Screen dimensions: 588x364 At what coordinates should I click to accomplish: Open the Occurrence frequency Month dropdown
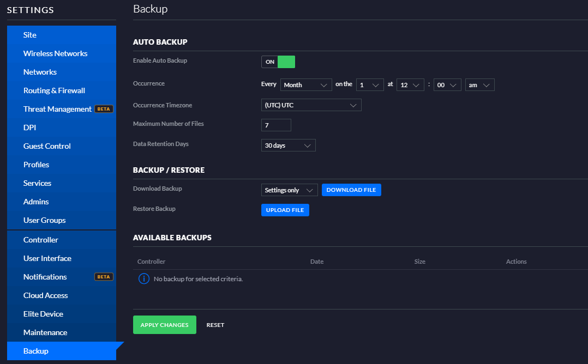click(306, 85)
